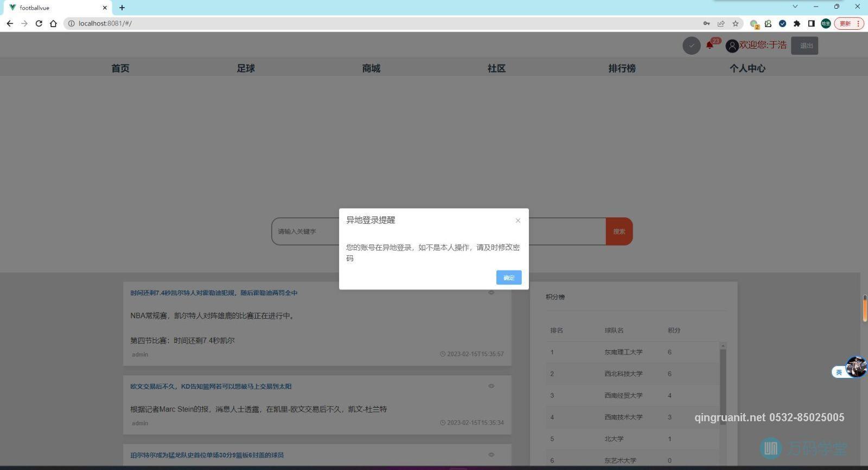This screenshot has height=470, width=868.
Task: Confirm the dialog with 确定 button
Action: tap(509, 278)
